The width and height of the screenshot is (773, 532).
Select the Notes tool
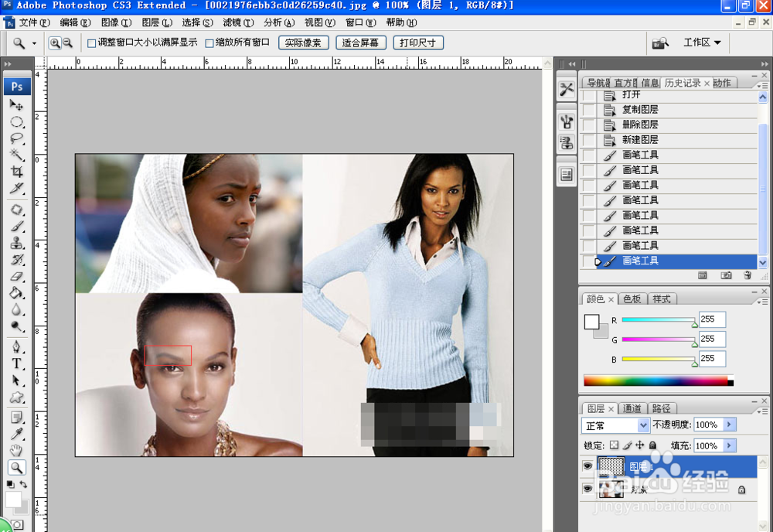pos(17,418)
